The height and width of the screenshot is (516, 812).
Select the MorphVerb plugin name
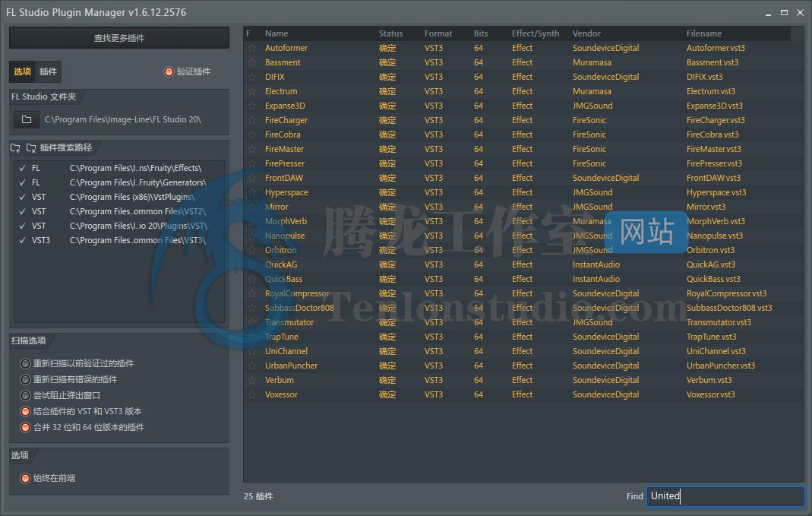coord(286,221)
